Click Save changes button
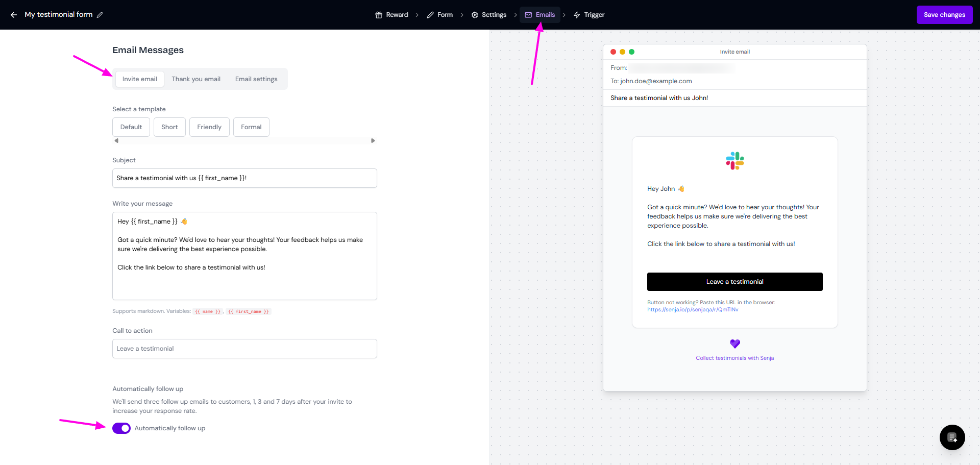980x465 pixels. pyautogui.click(x=944, y=15)
